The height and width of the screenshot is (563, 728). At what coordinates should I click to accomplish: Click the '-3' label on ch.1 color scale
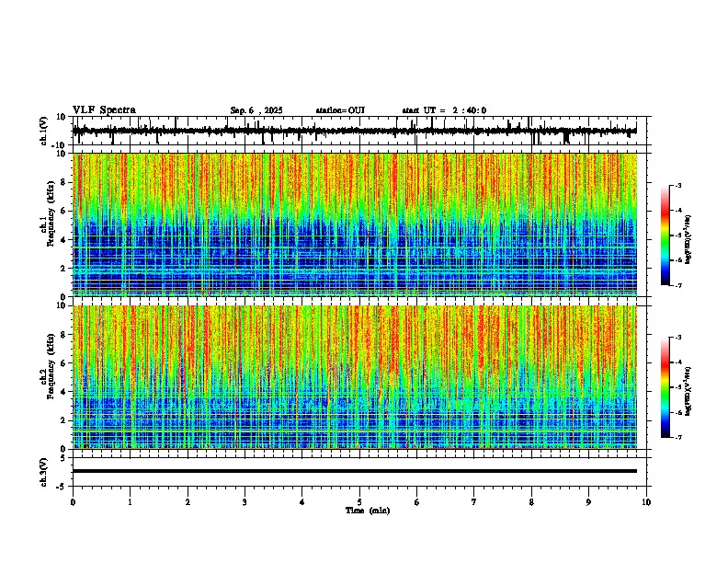coord(677,185)
